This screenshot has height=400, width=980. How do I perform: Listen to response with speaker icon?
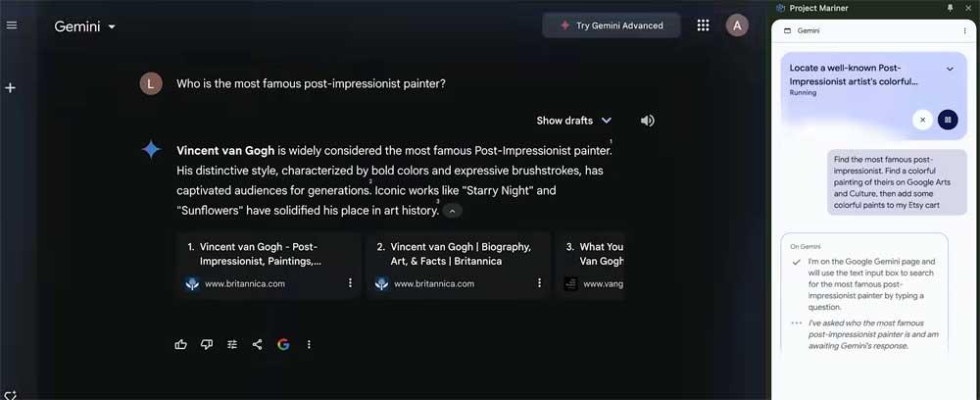(x=647, y=121)
